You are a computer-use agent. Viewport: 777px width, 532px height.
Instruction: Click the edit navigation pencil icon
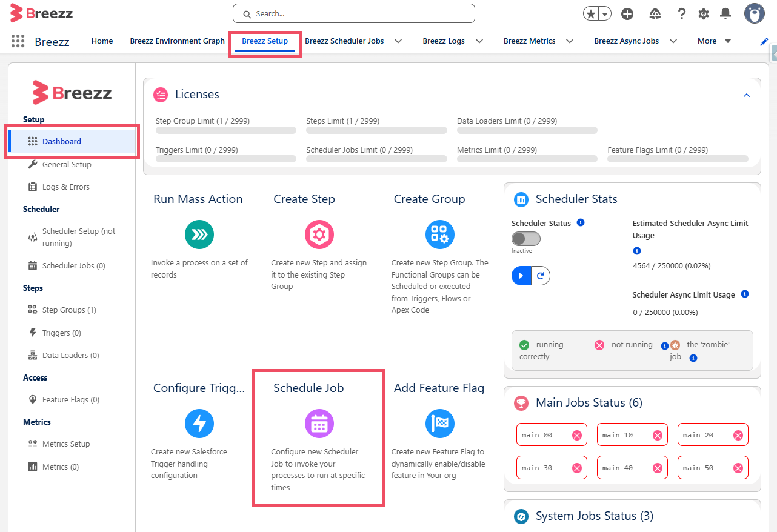[764, 41]
